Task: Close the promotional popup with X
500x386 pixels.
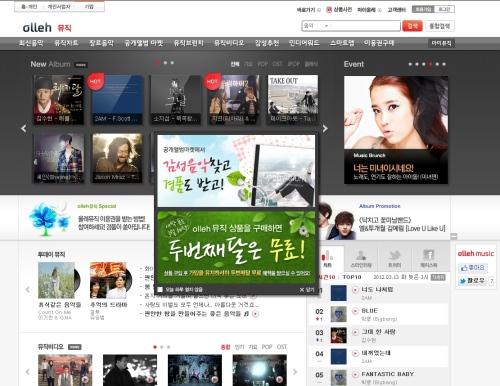Action: click(307, 289)
